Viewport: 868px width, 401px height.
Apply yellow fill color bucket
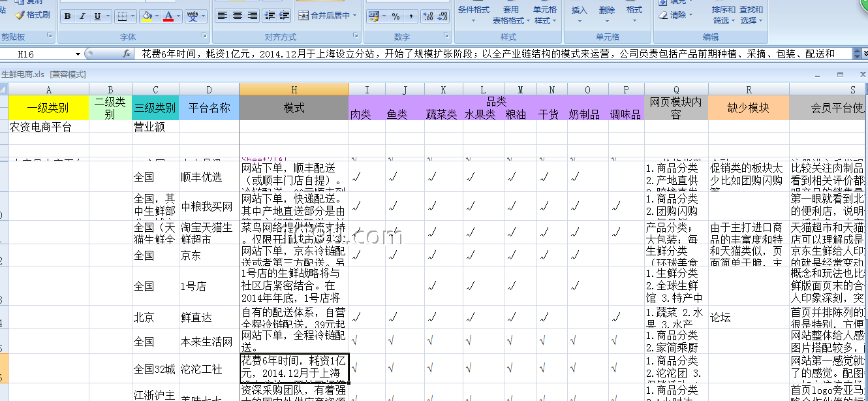click(x=147, y=16)
